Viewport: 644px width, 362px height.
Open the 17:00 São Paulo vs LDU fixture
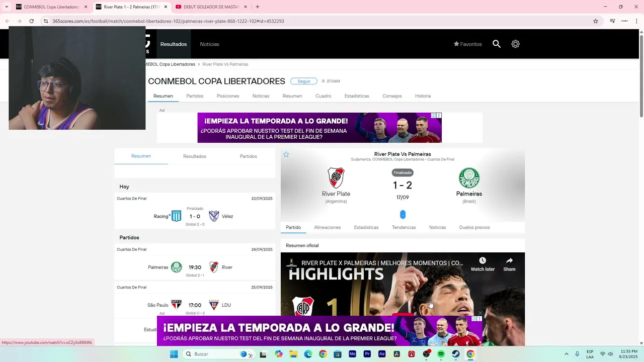click(195, 305)
